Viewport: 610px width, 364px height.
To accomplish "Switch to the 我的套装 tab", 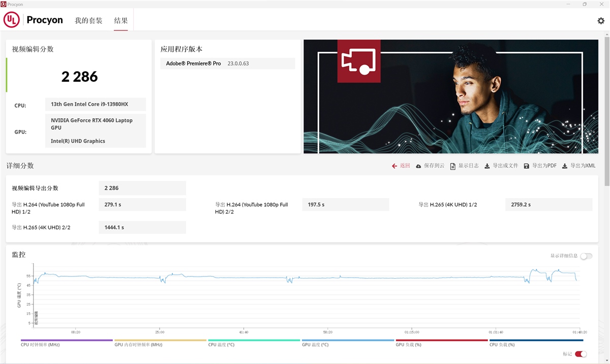I will click(x=89, y=21).
